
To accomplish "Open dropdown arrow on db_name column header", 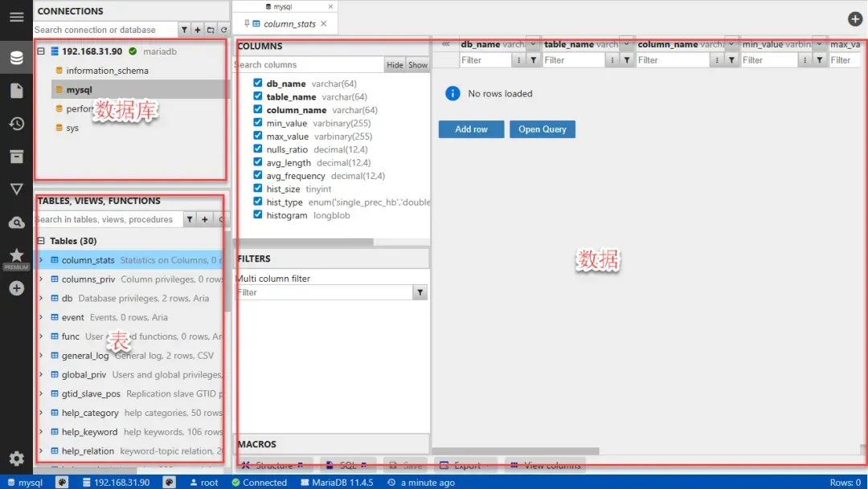I will pos(533,44).
